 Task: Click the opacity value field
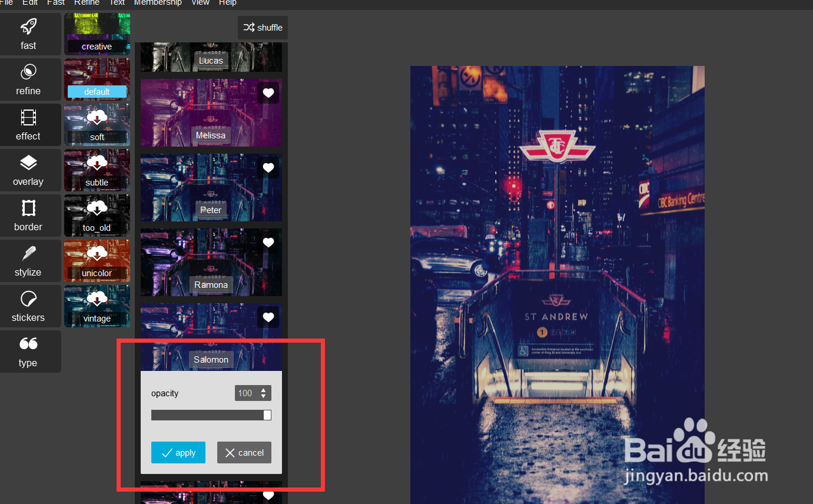245,393
